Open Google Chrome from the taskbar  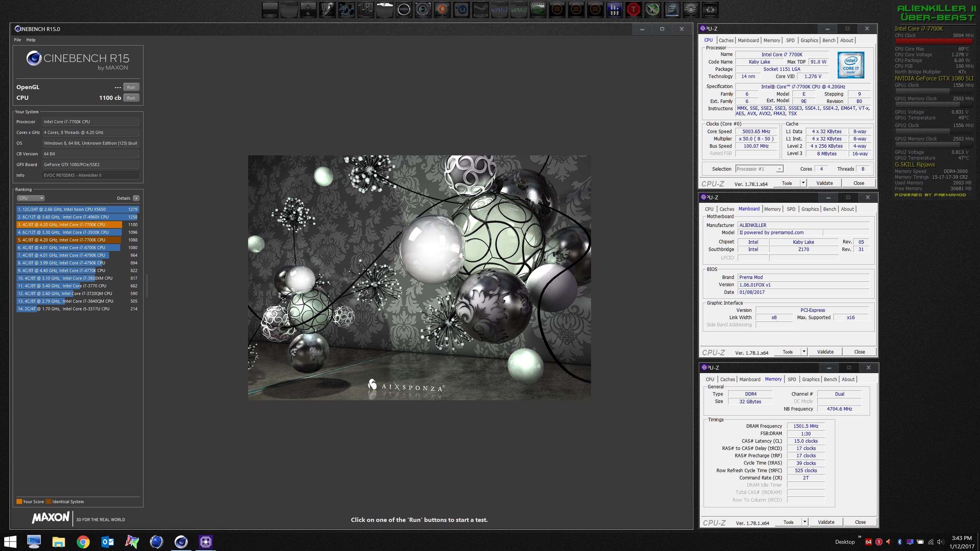[x=83, y=541]
